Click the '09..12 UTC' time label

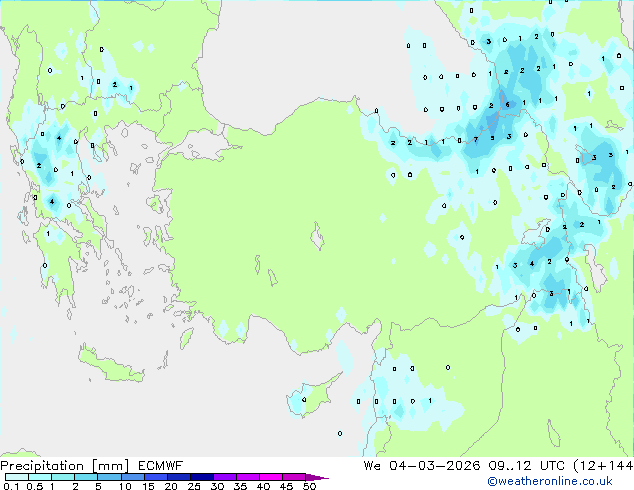click(526, 466)
